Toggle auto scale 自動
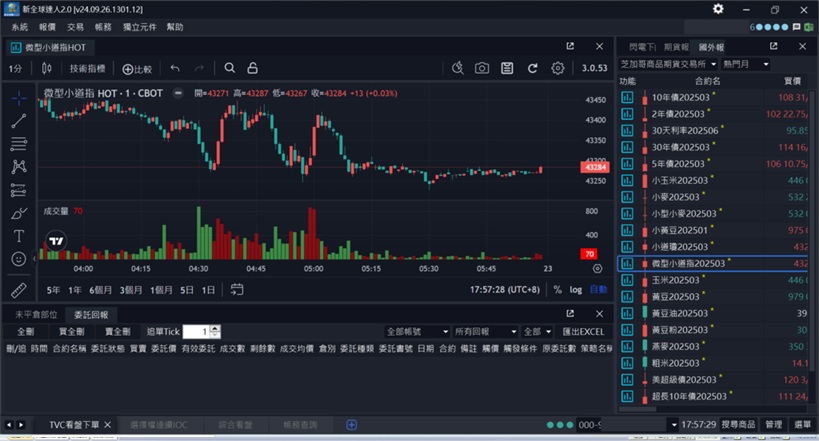 [x=598, y=289]
